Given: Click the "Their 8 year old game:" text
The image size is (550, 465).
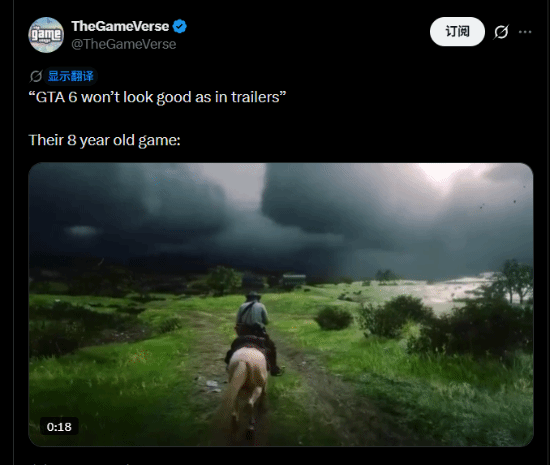Looking at the screenshot, I should click(x=105, y=140).
